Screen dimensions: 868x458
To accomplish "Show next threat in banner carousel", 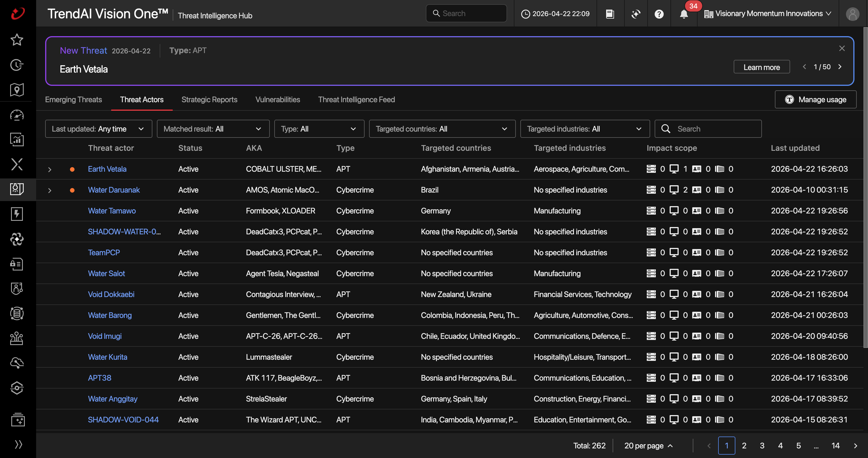I will pyautogui.click(x=840, y=67).
